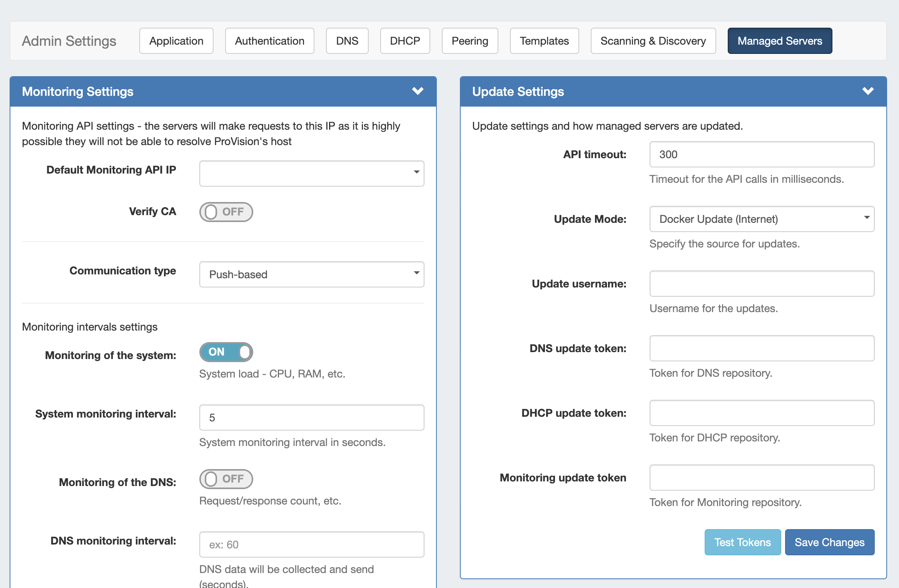Click the DNS update token field
This screenshot has width=899, height=588.
pos(762,348)
